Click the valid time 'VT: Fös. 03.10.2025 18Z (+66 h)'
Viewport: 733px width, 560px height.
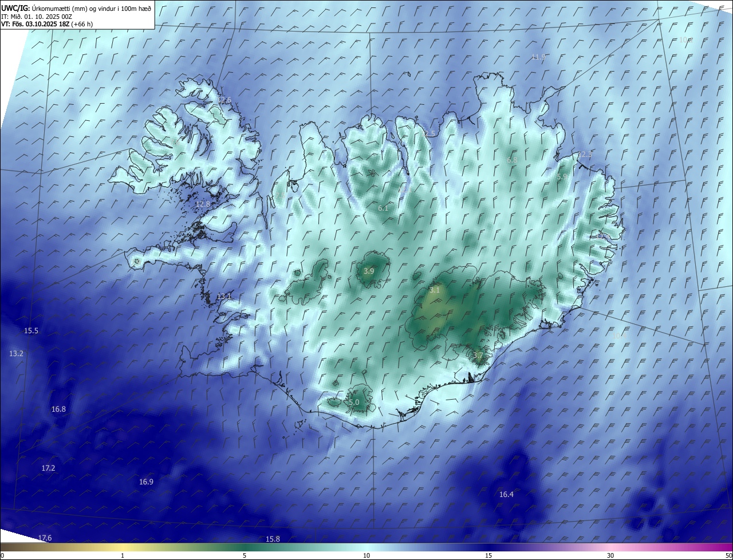(47, 24)
